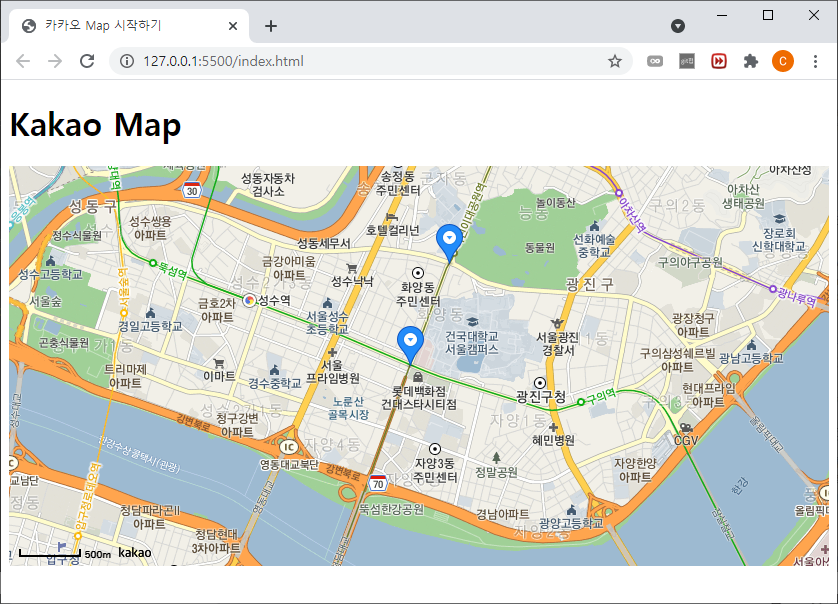Click the 구의역 station icon on the map
The image size is (838, 604).
coord(581,402)
